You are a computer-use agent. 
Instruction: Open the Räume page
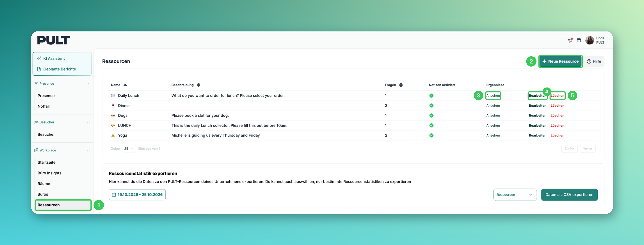[44, 184]
